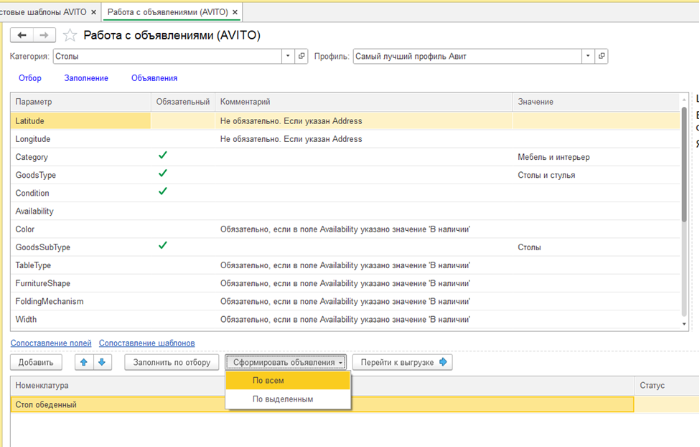The image size is (700, 447).
Task: Move row down with blue arrow
Action: tap(101, 362)
